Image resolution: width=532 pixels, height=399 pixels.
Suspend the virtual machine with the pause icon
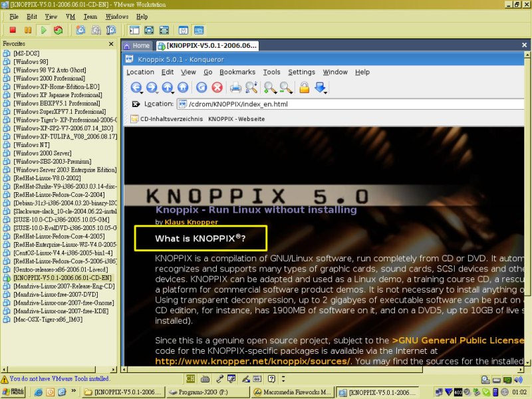click(x=28, y=30)
